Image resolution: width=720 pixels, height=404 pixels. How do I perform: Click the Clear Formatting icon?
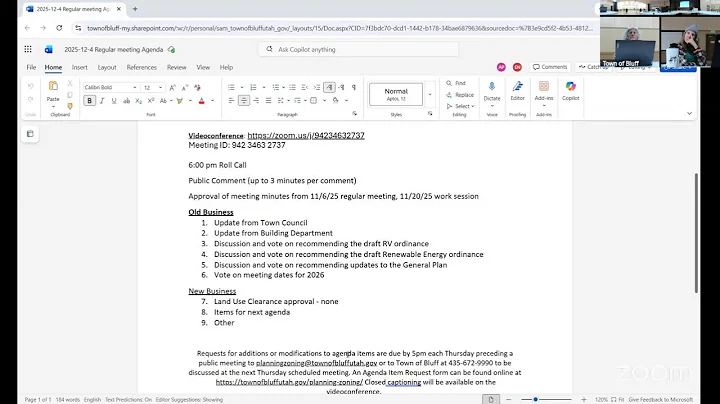pyautogui.click(x=197, y=87)
